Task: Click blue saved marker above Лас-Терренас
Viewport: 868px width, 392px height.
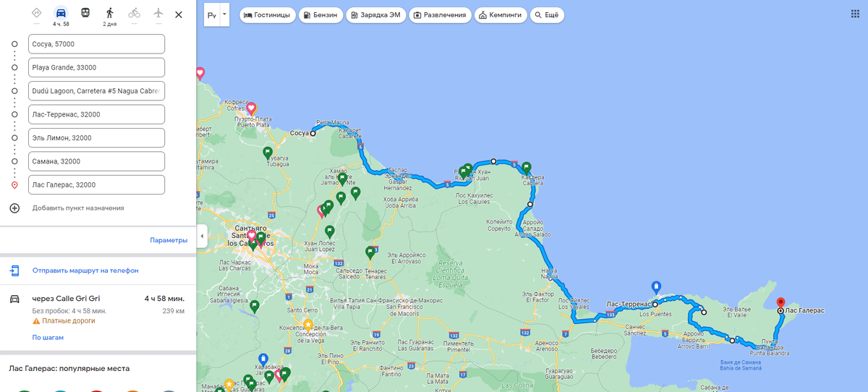Action: click(x=656, y=286)
